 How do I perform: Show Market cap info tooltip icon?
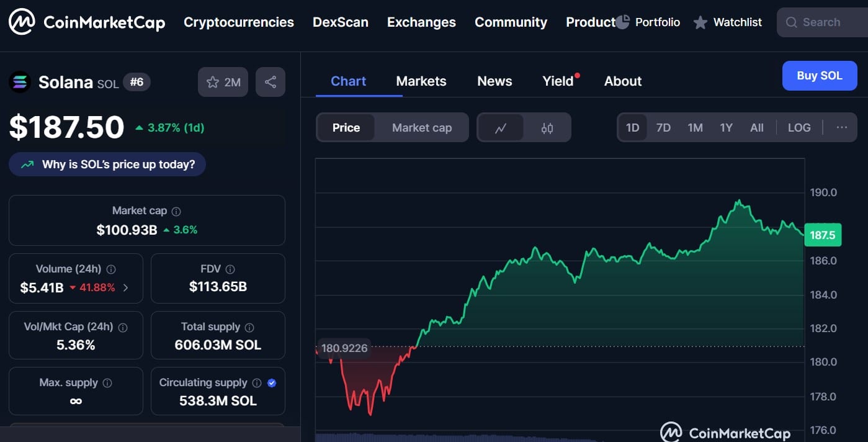[176, 211]
